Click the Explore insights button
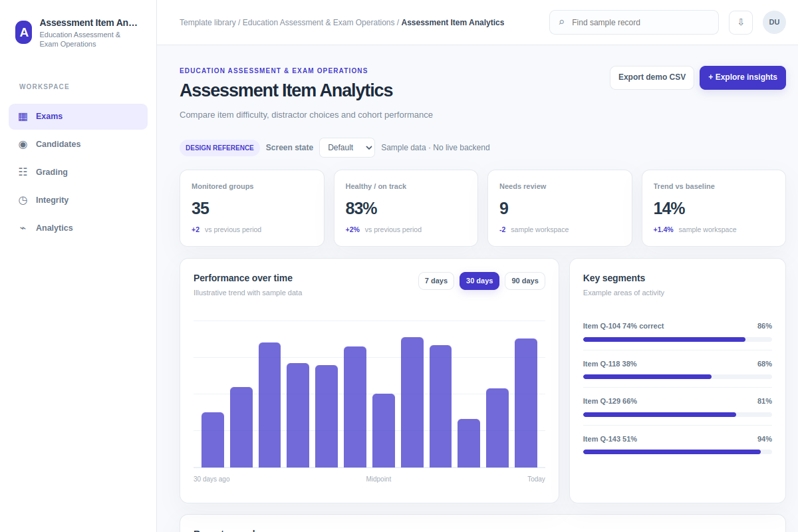The height and width of the screenshot is (532, 798). pos(743,78)
